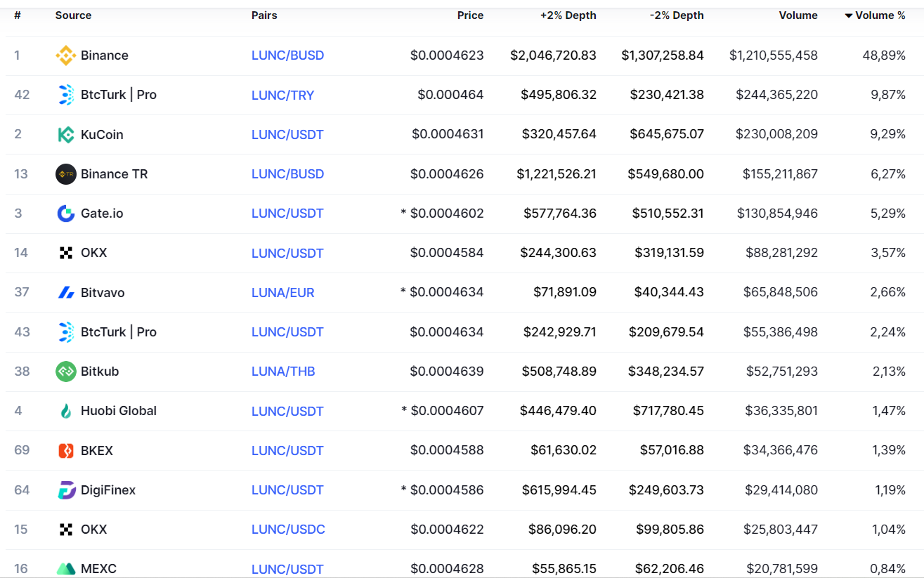Open Huobi Global LUNC/USDT pair link
924x578 pixels.
[287, 411]
